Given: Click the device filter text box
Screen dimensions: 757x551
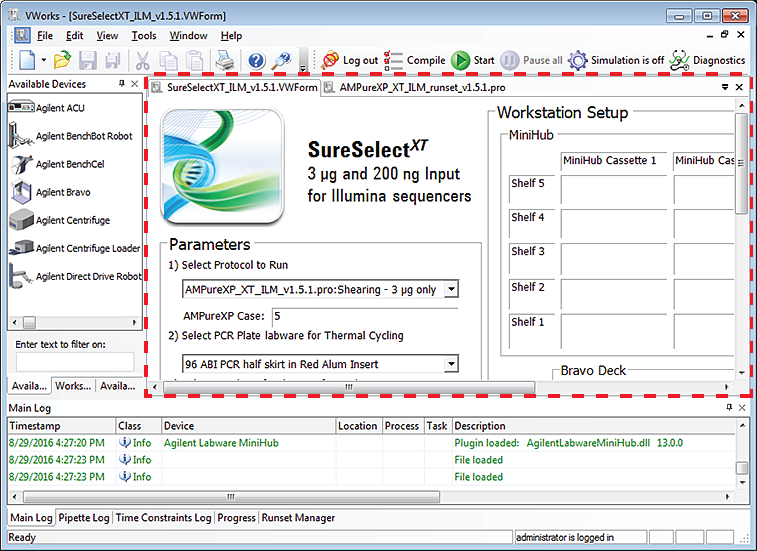Looking at the screenshot, I should [74, 361].
